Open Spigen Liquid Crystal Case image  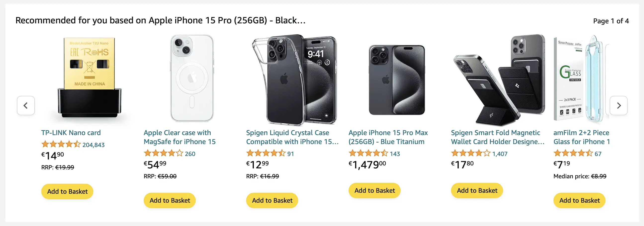click(x=294, y=79)
